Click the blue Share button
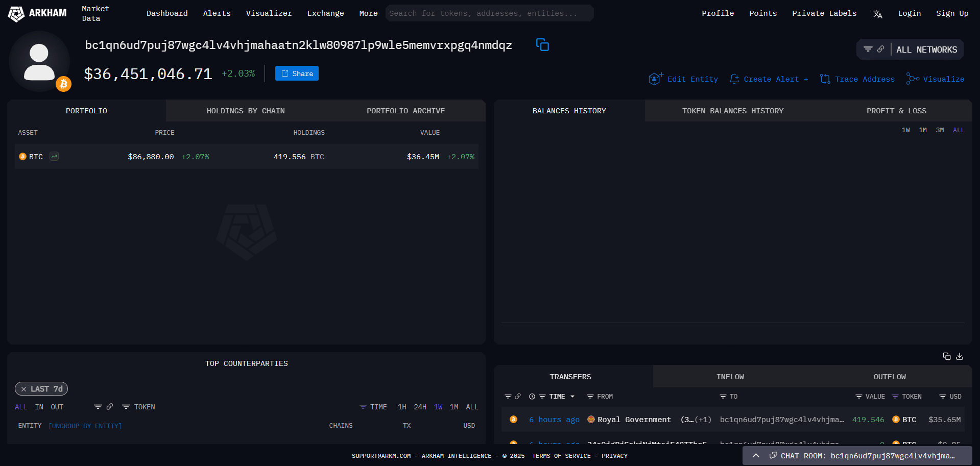The height and width of the screenshot is (466, 980). pyautogui.click(x=297, y=73)
